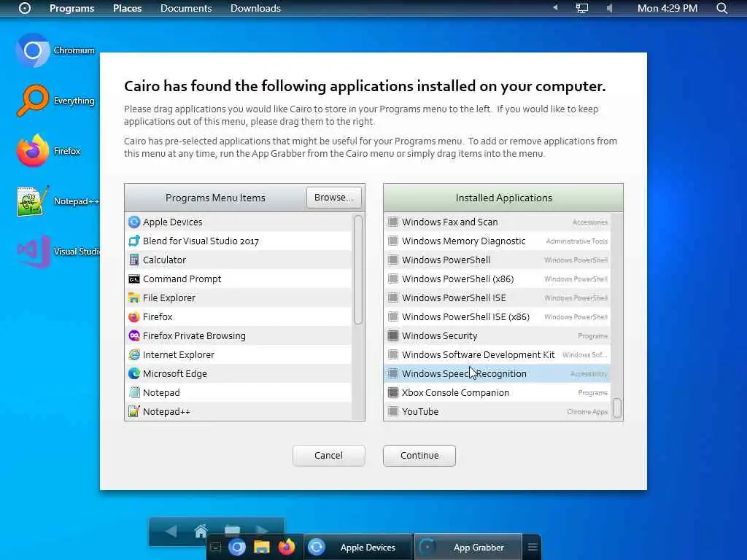Viewport: 747px width, 560px height.
Task: Click the Installed Applications header
Action: click(503, 198)
